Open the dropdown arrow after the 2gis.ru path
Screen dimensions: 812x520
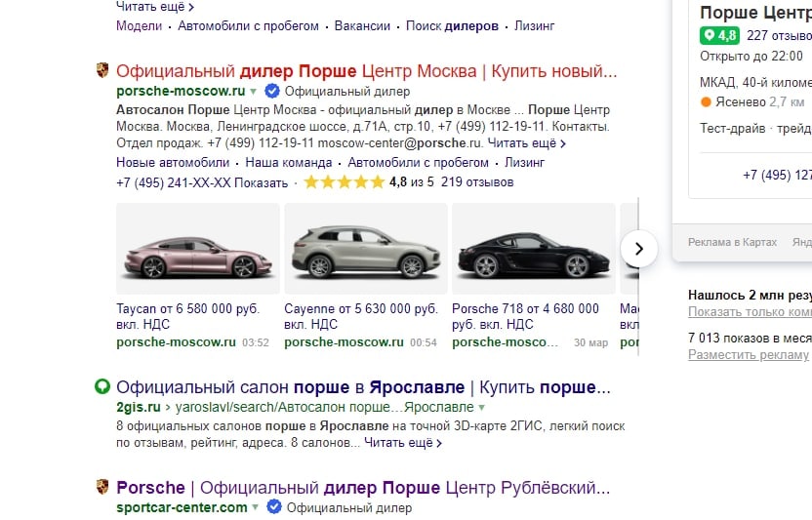(481, 408)
